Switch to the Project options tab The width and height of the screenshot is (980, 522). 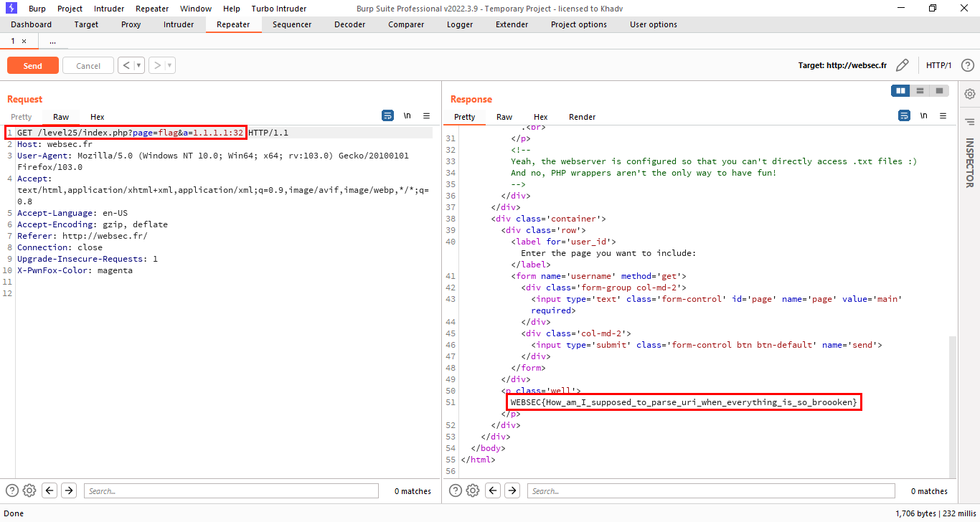coord(579,24)
